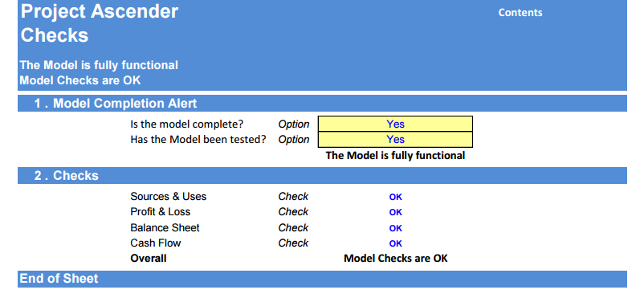Click the Cash Flow OK status
644x298 pixels.
point(396,243)
